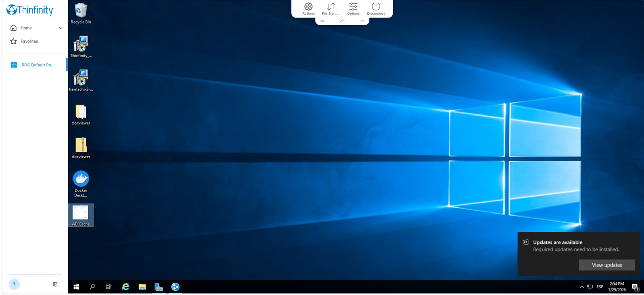Toggle the sidebar pin button
The height and width of the screenshot is (295, 644).
(14, 284)
